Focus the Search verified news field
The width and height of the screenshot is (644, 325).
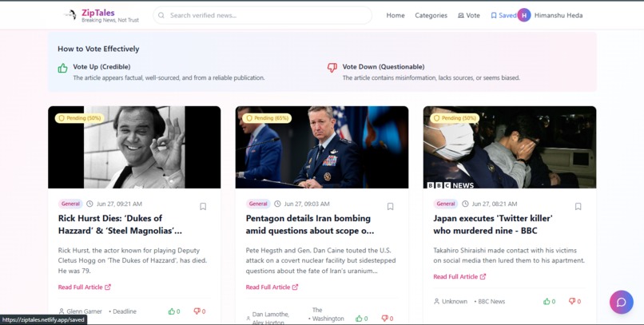(x=262, y=15)
